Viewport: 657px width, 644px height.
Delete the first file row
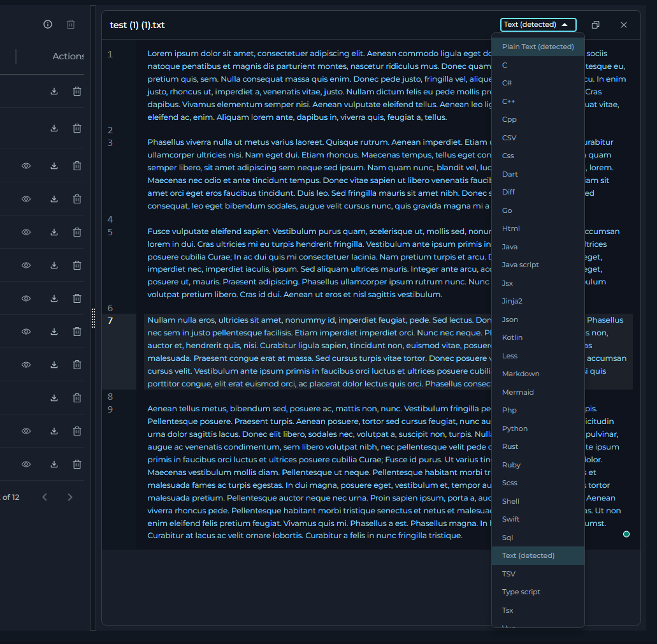click(x=77, y=91)
